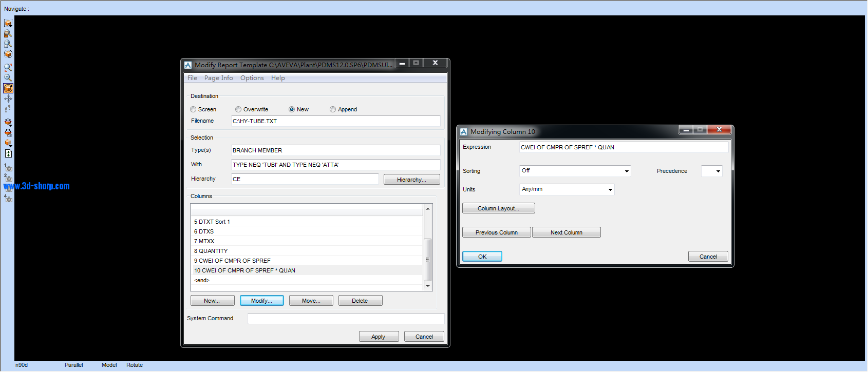Open the Options menu
Image resolution: width=868 pixels, height=372 pixels.
252,78
